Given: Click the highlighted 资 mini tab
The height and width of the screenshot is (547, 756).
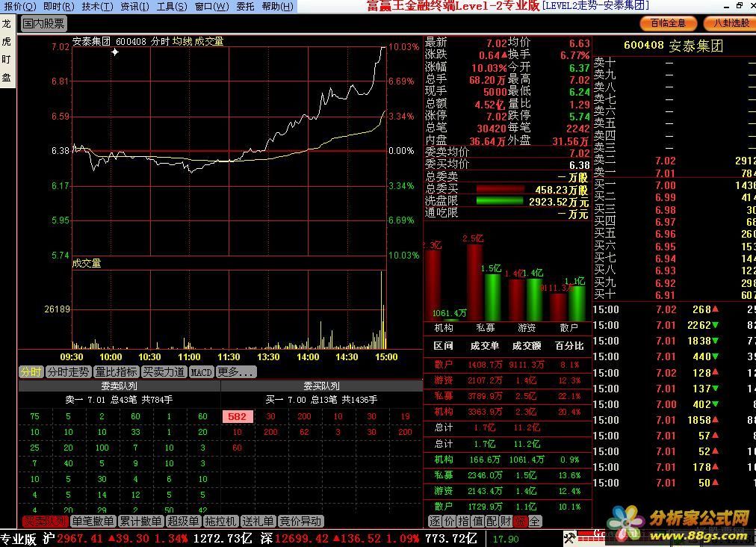Looking at the screenshot, I should [x=520, y=522].
